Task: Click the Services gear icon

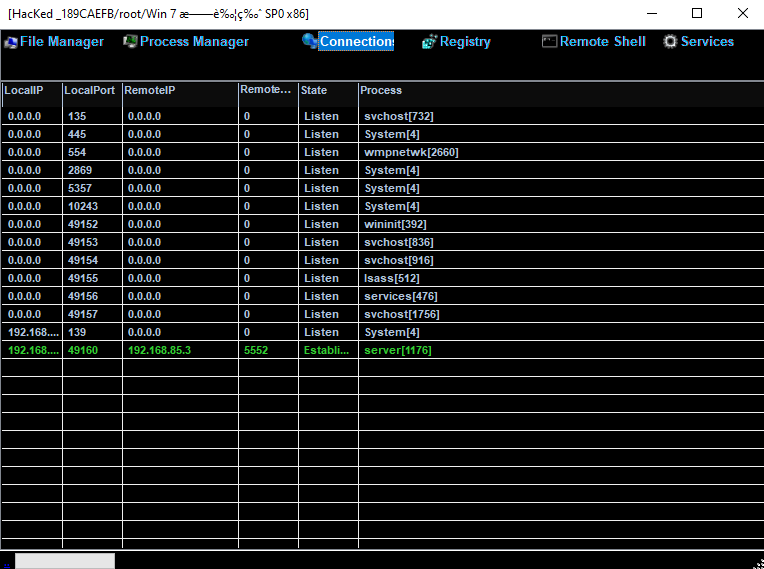Action: point(670,42)
